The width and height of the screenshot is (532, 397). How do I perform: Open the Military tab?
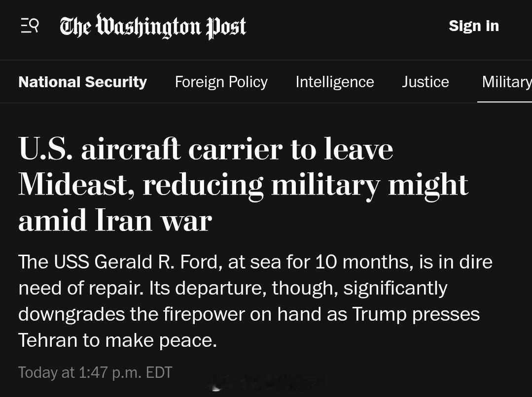click(x=506, y=82)
